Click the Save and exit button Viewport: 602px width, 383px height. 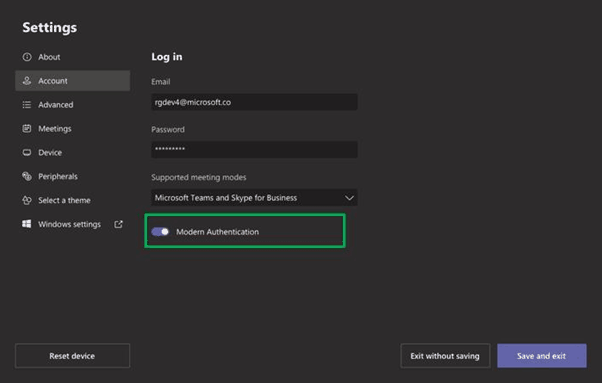pos(542,356)
